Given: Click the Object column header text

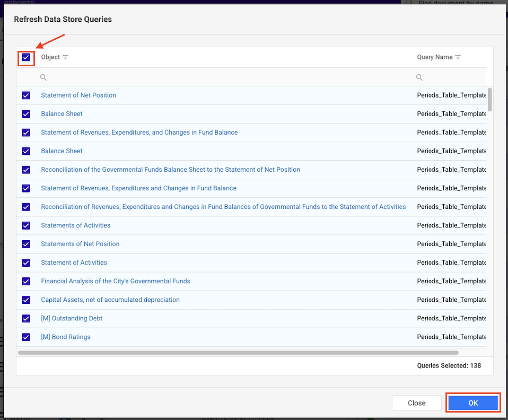Looking at the screenshot, I should pyautogui.click(x=50, y=57).
